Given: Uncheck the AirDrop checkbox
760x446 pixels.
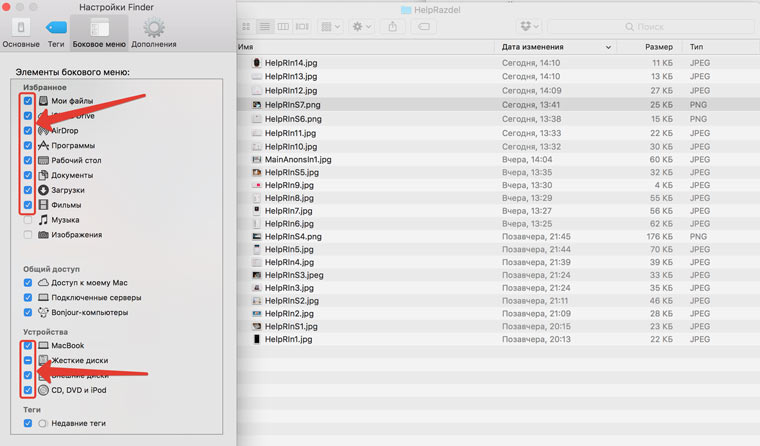Looking at the screenshot, I should tap(28, 130).
